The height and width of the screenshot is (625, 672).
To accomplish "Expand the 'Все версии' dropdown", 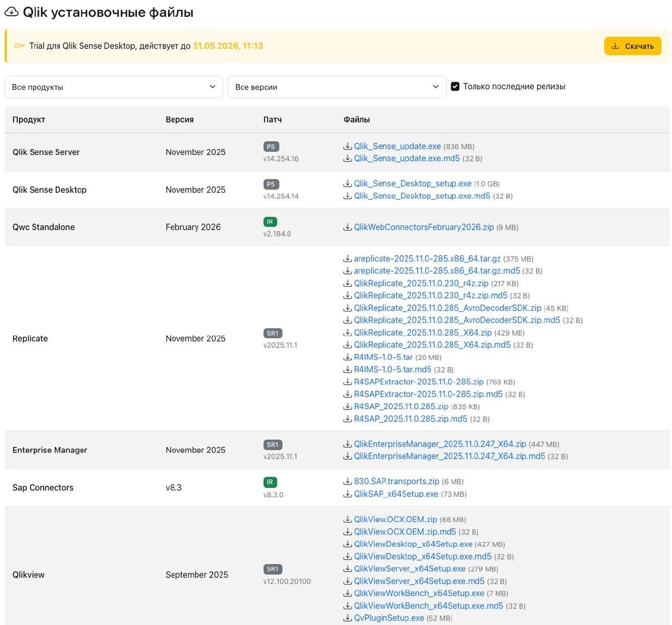I will coord(337,87).
